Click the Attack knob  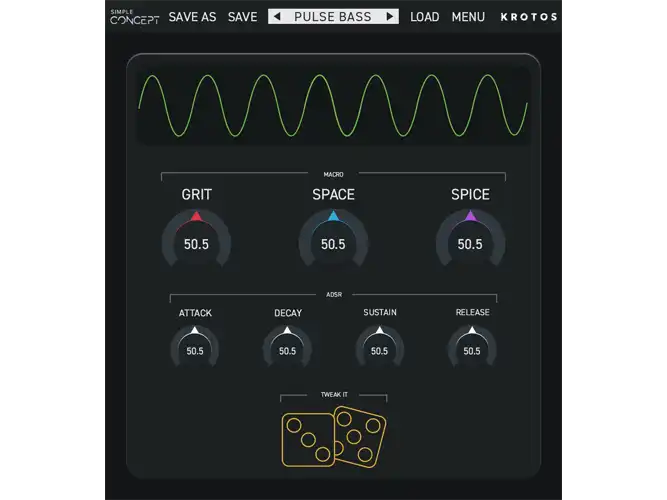coord(195,347)
